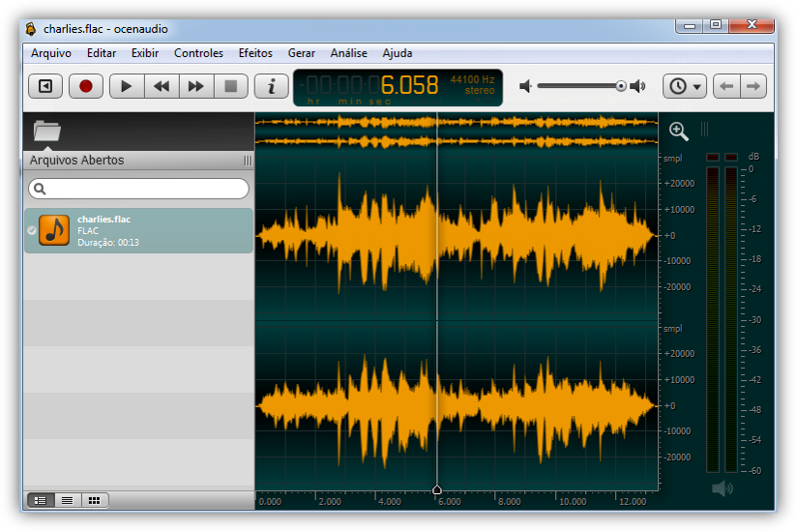Image resolution: width=797 pixels, height=532 pixels.
Task: Click the lower channel smpl scale label
Action: [672, 329]
